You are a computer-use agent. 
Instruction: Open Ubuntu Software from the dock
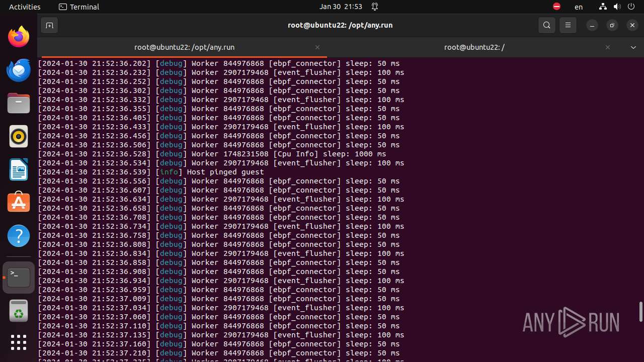19,203
